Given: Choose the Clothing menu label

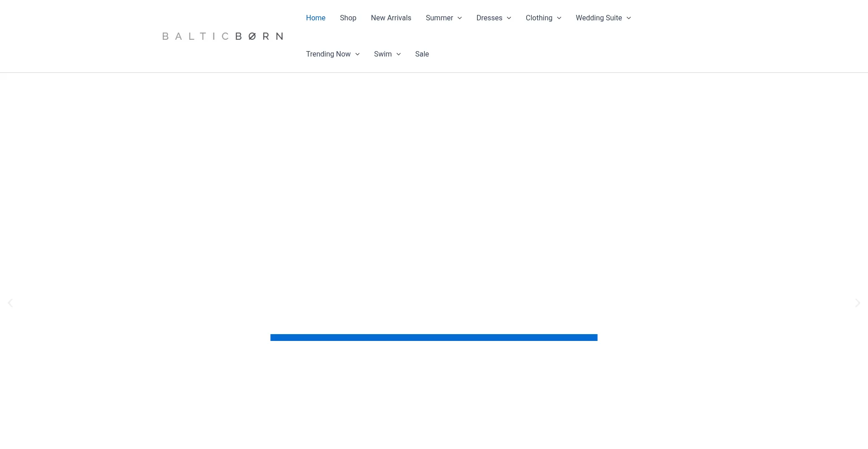Looking at the screenshot, I should 539,18.
